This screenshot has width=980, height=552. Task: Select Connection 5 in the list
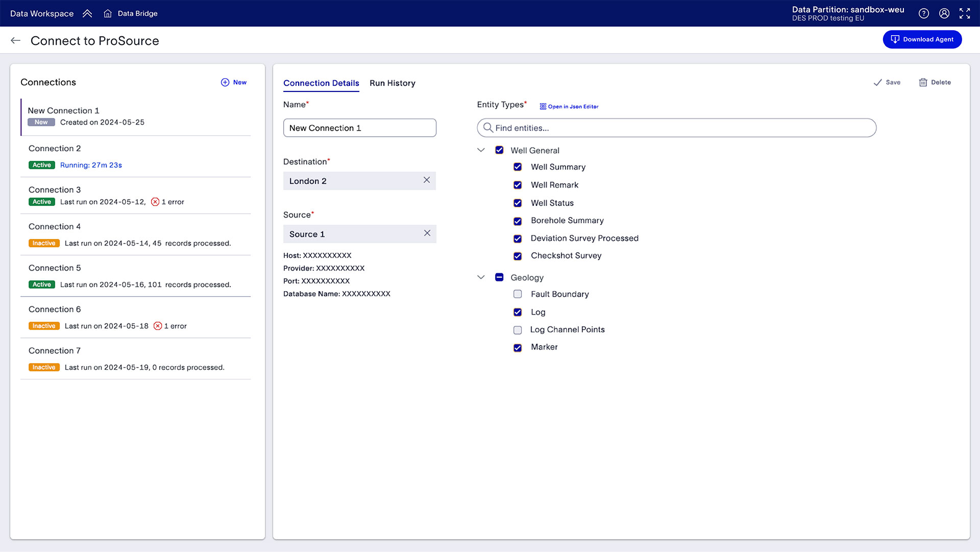136,276
